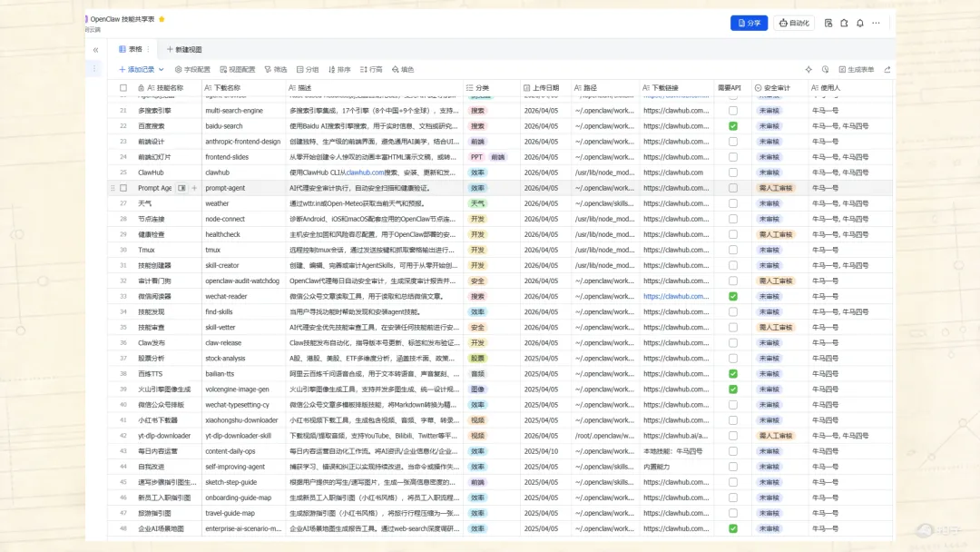Open 天气 category tag in weather row
The image size is (980, 552).
tap(477, 203)
